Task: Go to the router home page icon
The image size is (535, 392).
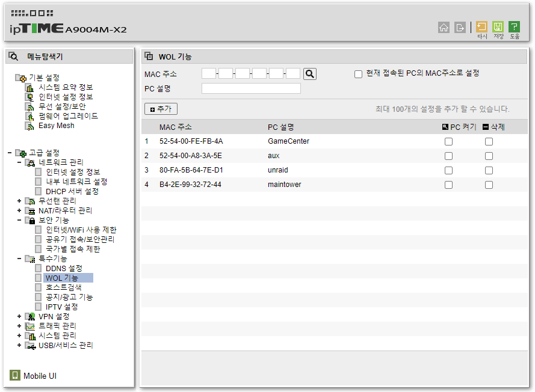Action: click(444, 27)
